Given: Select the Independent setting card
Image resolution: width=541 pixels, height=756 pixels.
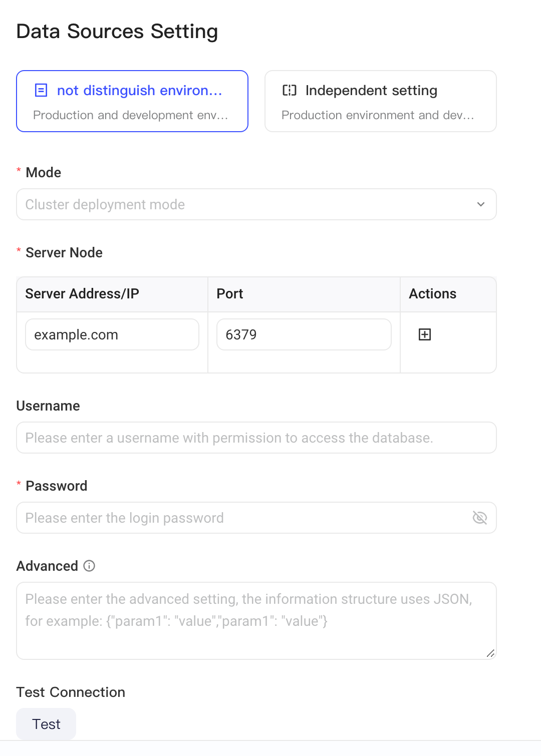Looking at the screenshot, I should 381,101.
